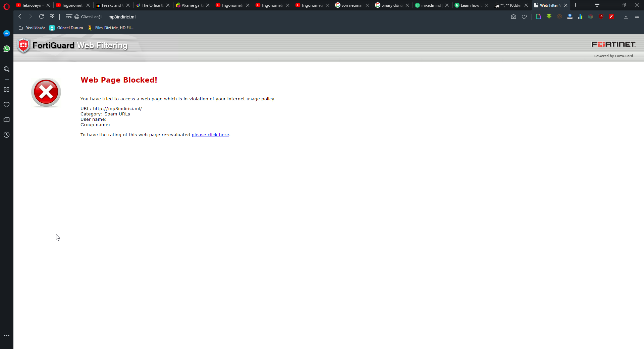Open personal news in the sidebar

[6, 120]
